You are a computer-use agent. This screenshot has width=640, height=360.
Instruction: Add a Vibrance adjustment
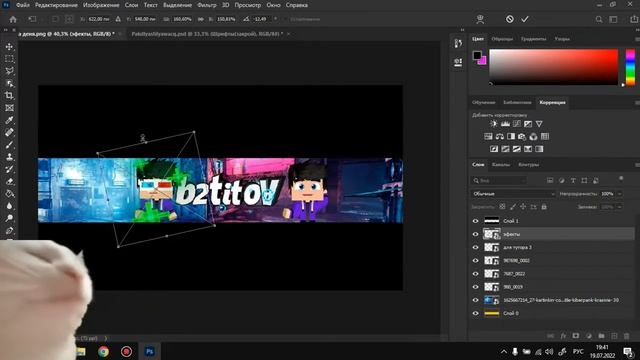pyautogui.click(x=539, y=124)
